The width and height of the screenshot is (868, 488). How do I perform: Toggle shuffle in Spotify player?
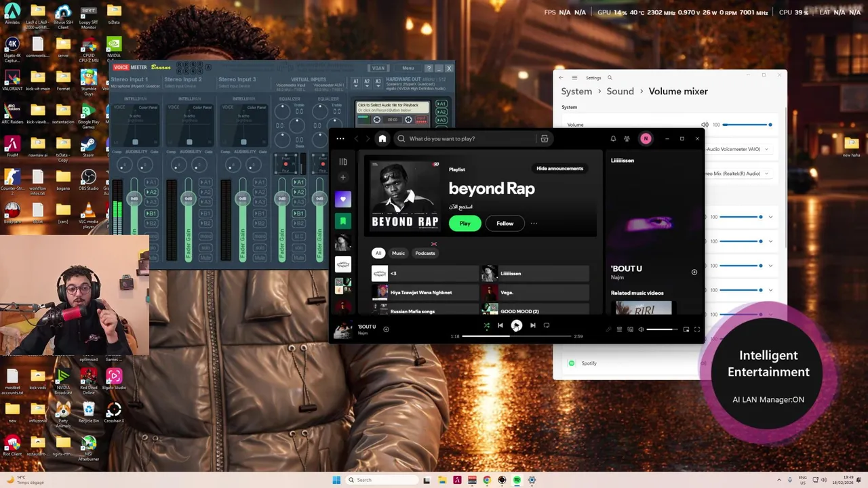486,326
